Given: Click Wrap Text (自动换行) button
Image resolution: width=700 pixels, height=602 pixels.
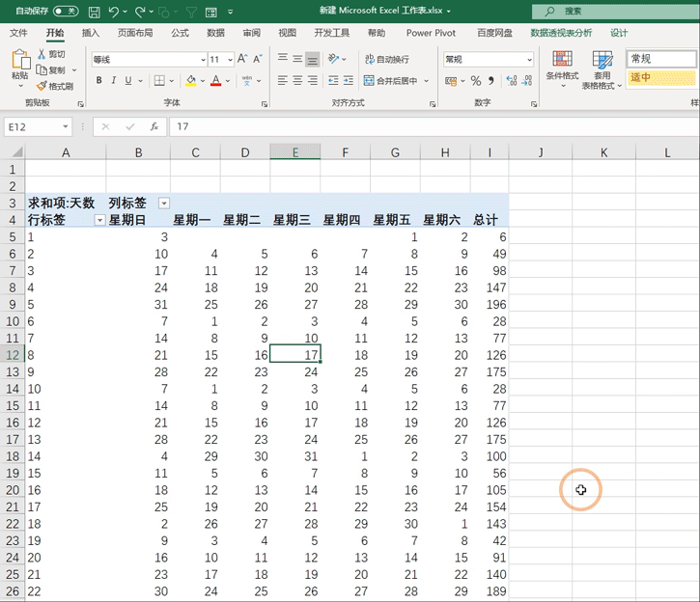Looking at the screenshot, I should click(x=386, y=59).
